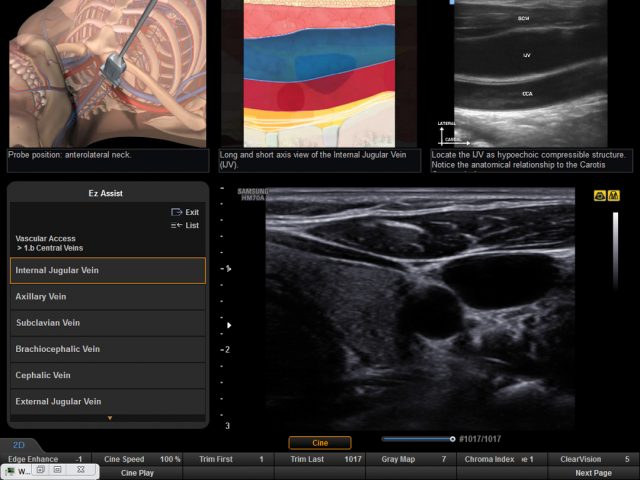
Task: Toggle the Cine mode button
Action: tap(320, 443)
